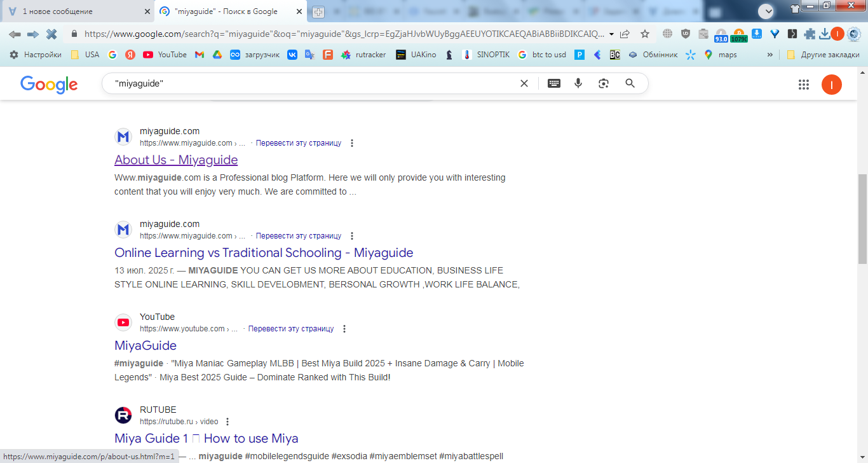Open the browser profile avatar in toolbar
Image resolution: width=868 pixels, height=463 pixels.
click(837, 34)
